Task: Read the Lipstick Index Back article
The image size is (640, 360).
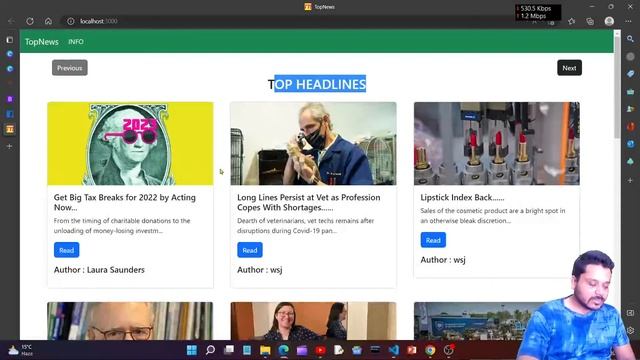Action: [433, 240]
